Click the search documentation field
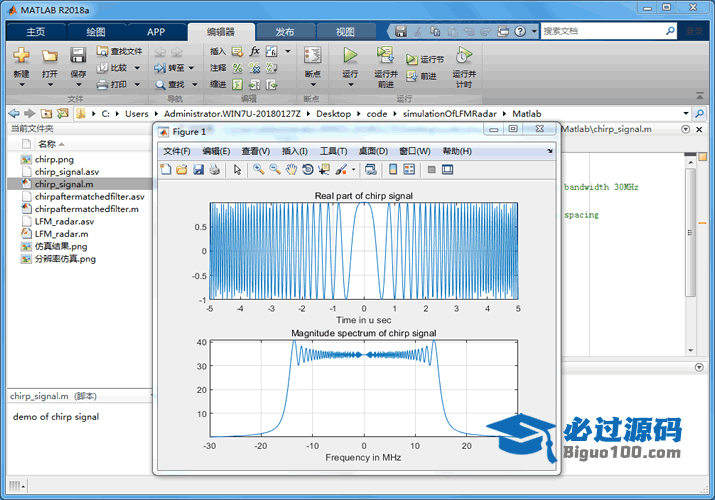The height and width of the screenshot is (500, 715). pos(603,31)
